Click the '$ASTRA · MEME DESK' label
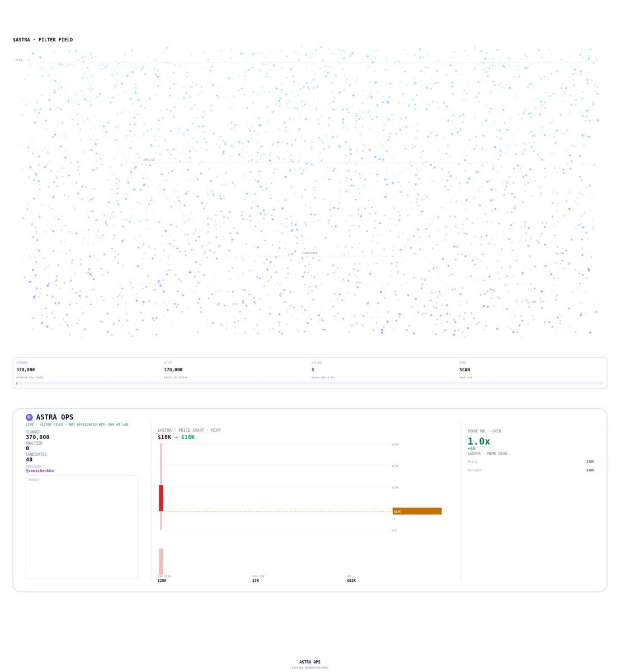 pos(487,454)
